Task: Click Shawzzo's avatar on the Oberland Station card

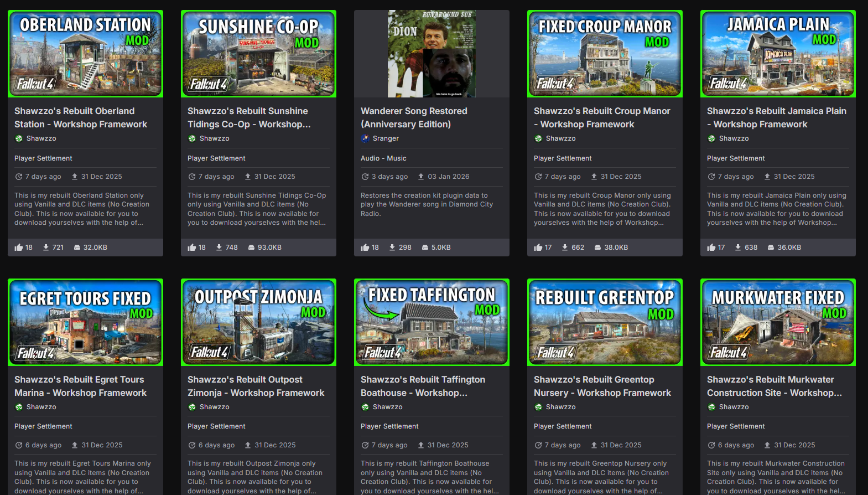Action: tap(19, 138)
